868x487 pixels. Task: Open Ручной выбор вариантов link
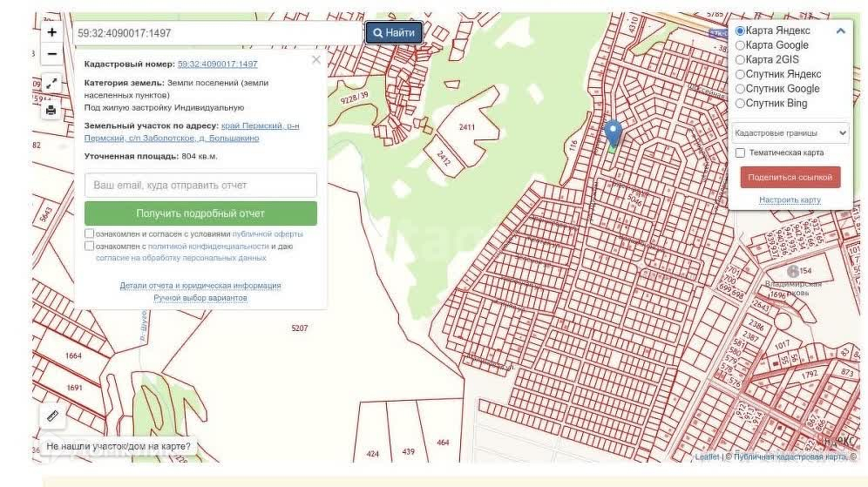pos(200,298)
